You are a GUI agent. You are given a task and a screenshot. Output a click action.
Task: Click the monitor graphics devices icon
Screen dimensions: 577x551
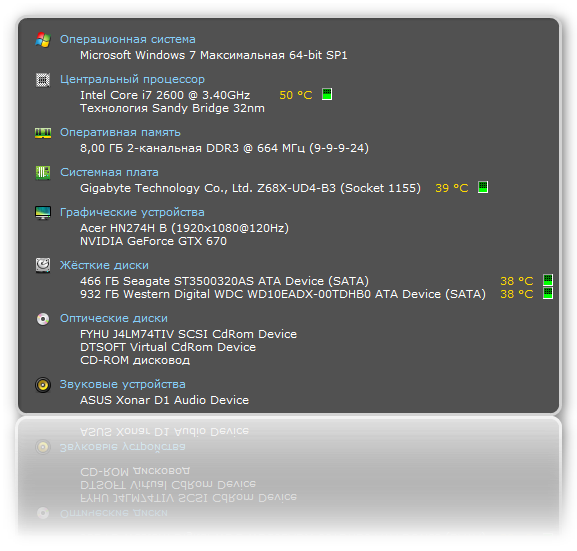[43, 213]
